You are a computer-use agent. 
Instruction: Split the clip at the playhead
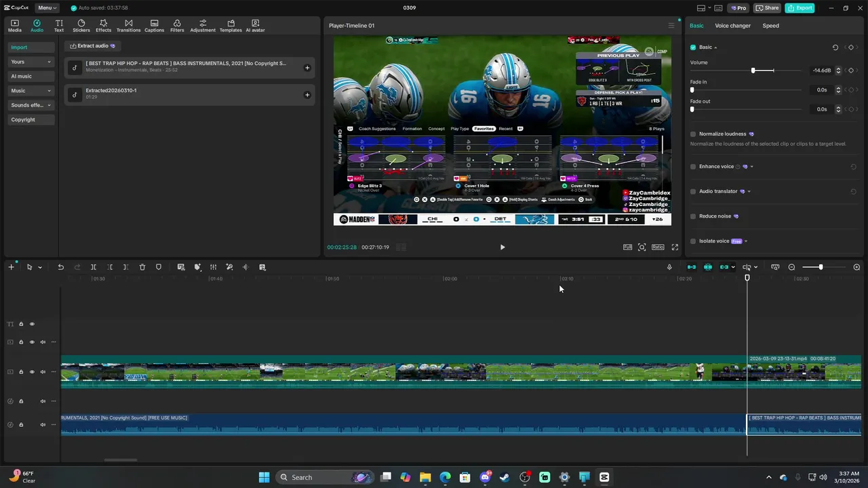pos(94,267)
